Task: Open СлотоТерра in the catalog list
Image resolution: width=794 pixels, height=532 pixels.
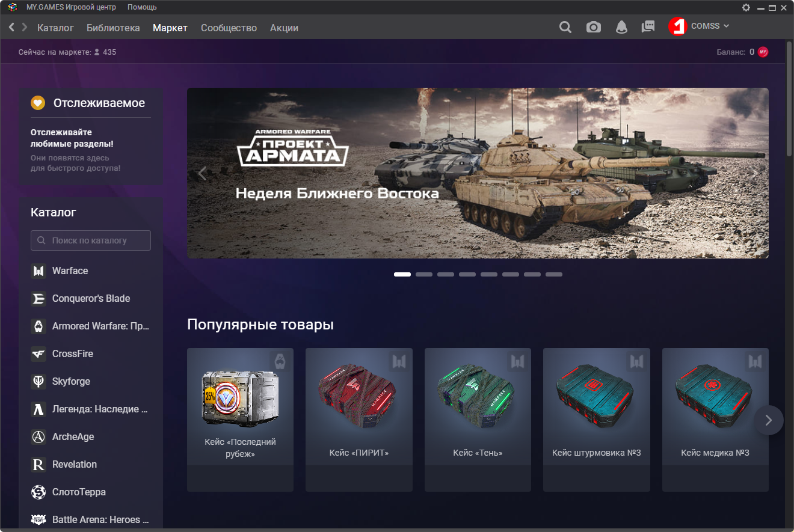Action: tap(91, 492)
